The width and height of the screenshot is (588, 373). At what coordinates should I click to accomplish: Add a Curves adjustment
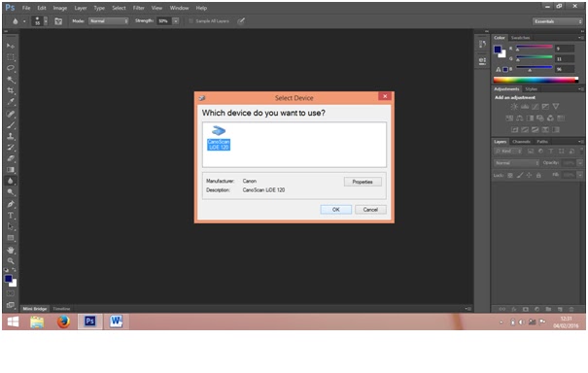tap(536, 107)
